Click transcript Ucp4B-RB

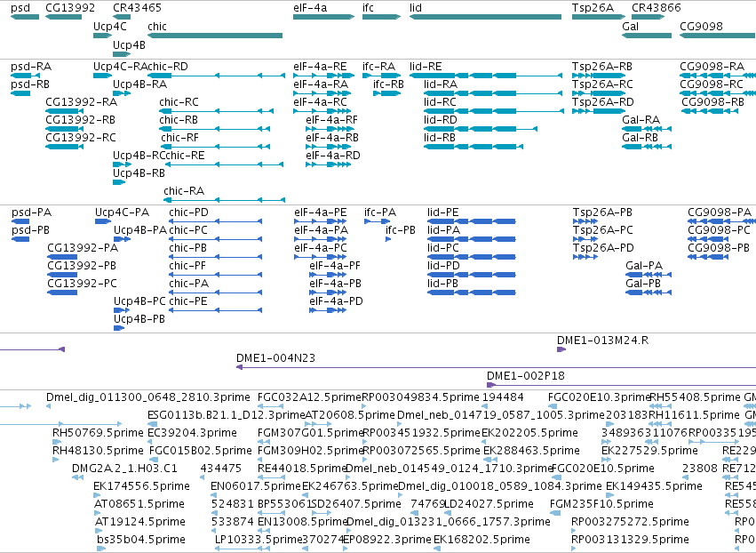(x=119, y=182)
